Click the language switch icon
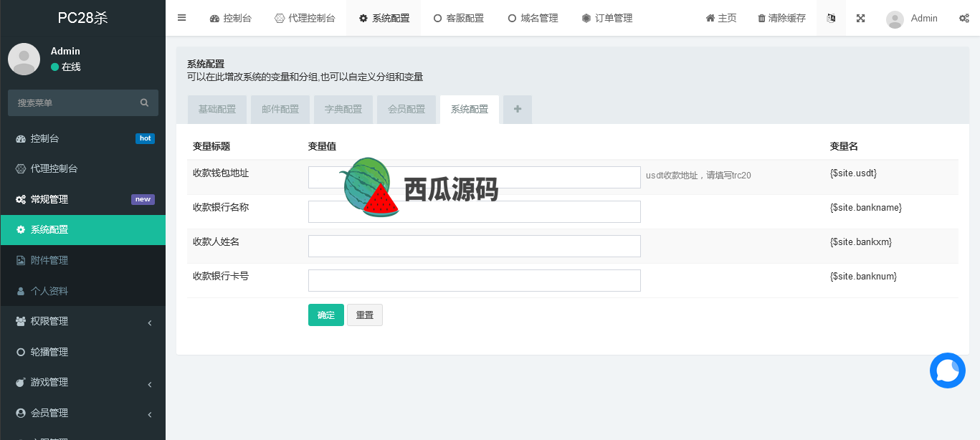Screen dimensions: 980x440 831,18
